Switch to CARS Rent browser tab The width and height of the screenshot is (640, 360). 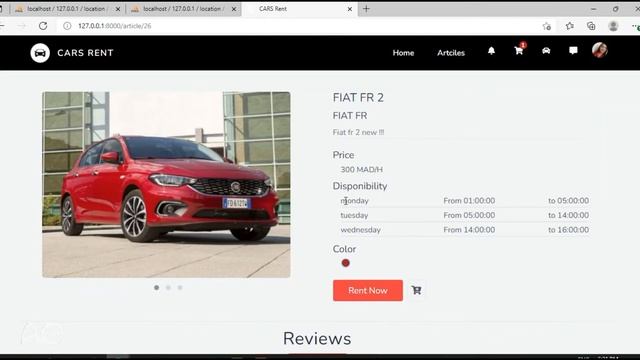[x=300, y=9]
